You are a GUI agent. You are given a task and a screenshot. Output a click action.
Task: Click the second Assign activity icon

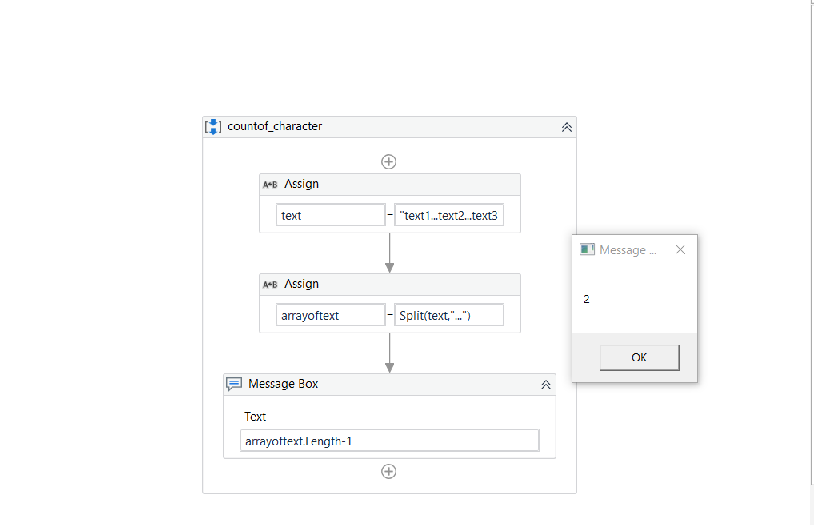pyautogui.click(x=270, y=285)
